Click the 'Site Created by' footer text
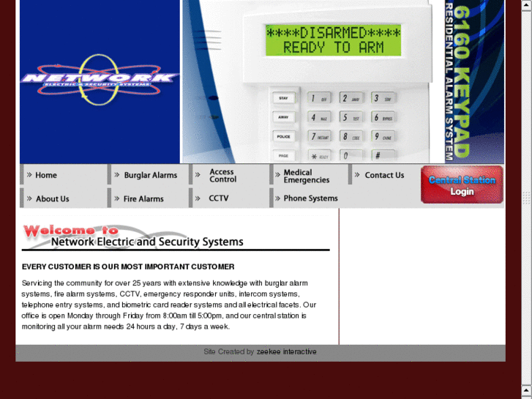Image resolution: width=532 pixels, height=399 pixels. (228, 351)
